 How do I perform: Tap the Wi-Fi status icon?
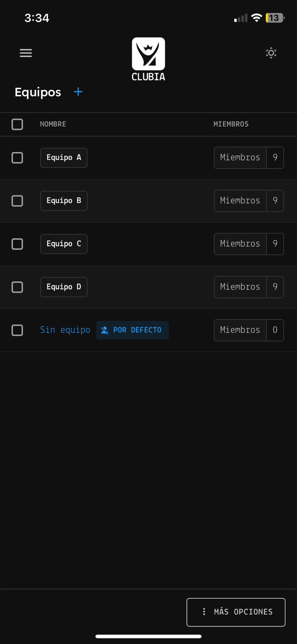tap(256, 18)
